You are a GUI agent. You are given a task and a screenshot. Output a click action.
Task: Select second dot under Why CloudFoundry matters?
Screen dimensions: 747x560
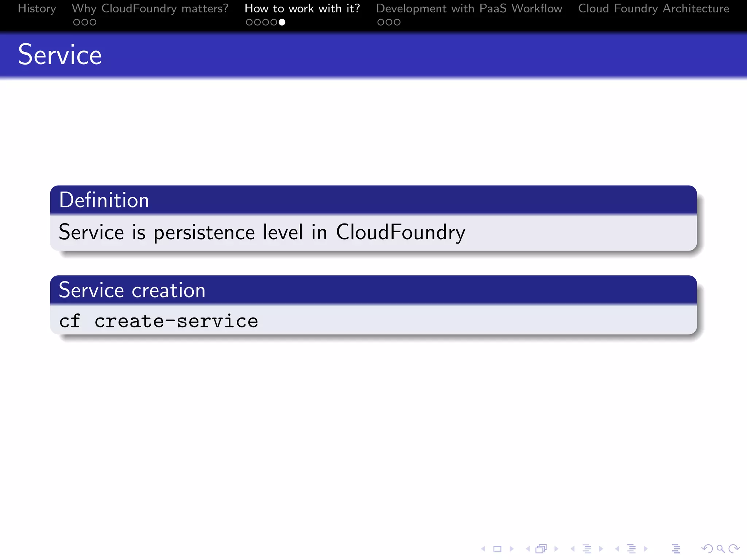tap(85, 23)
